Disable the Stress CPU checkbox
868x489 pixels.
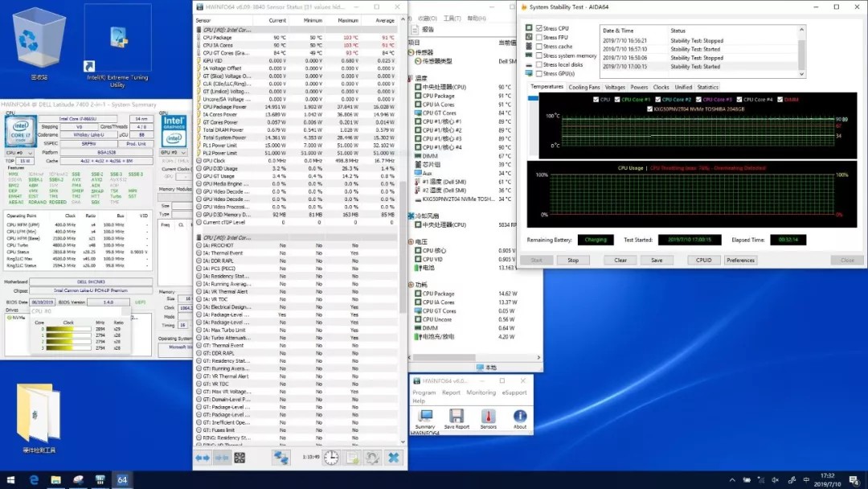click(539, 28)
